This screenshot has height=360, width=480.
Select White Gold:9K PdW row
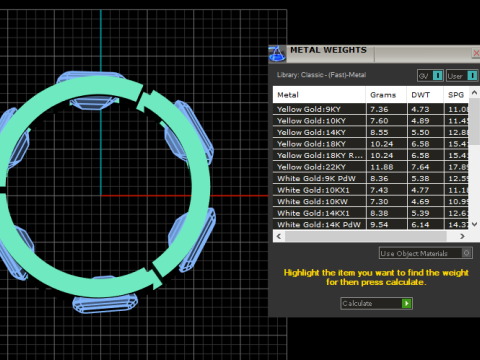[371, 178]
